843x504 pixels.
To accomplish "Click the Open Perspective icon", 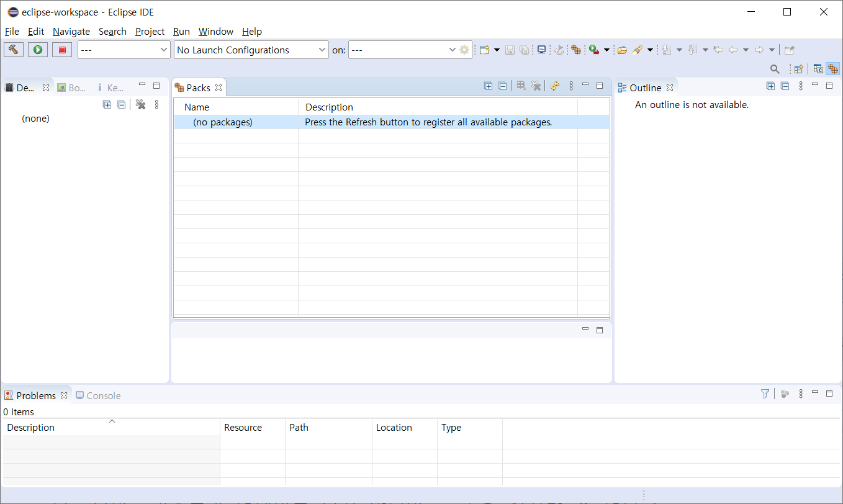I will click(x=799, y=69).
